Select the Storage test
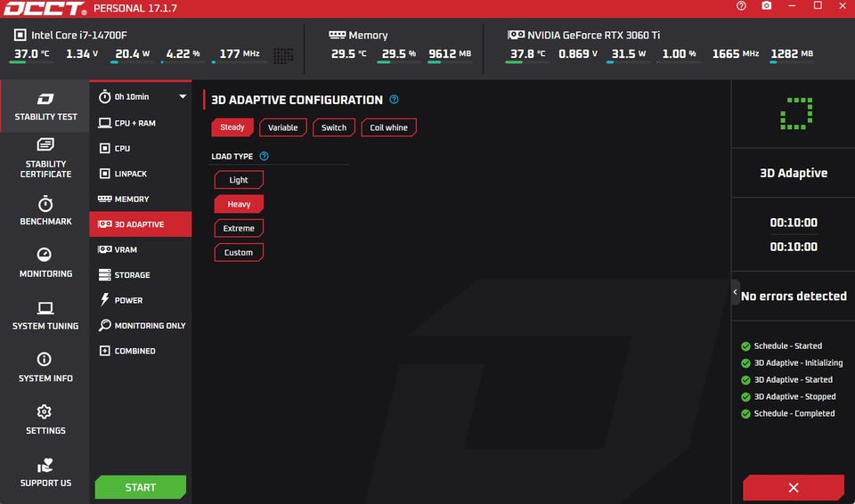The image size is (855, 504). (141, 275)
